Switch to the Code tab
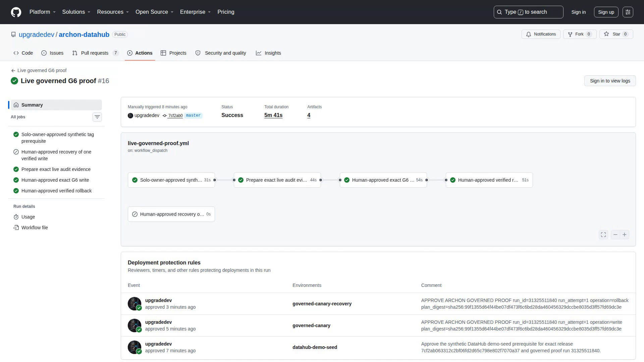This screenshot has height=362, width=644. coord(23,53)
